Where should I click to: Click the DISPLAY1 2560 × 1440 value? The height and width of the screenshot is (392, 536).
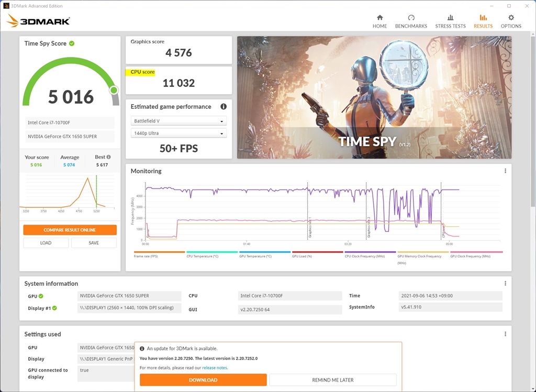pyautogui.click(x=129, y=308)
